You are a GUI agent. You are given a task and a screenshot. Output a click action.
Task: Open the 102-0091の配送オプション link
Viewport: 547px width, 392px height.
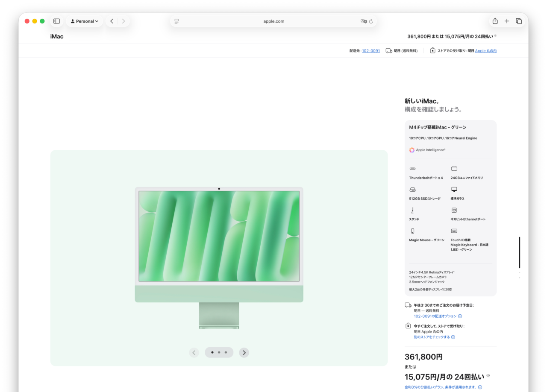(438, 316)
